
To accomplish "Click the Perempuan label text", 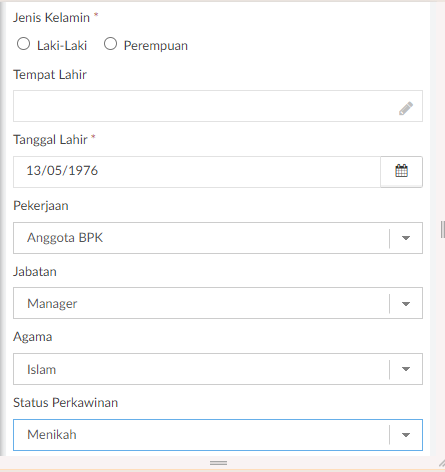I will [x=156, y=46].
